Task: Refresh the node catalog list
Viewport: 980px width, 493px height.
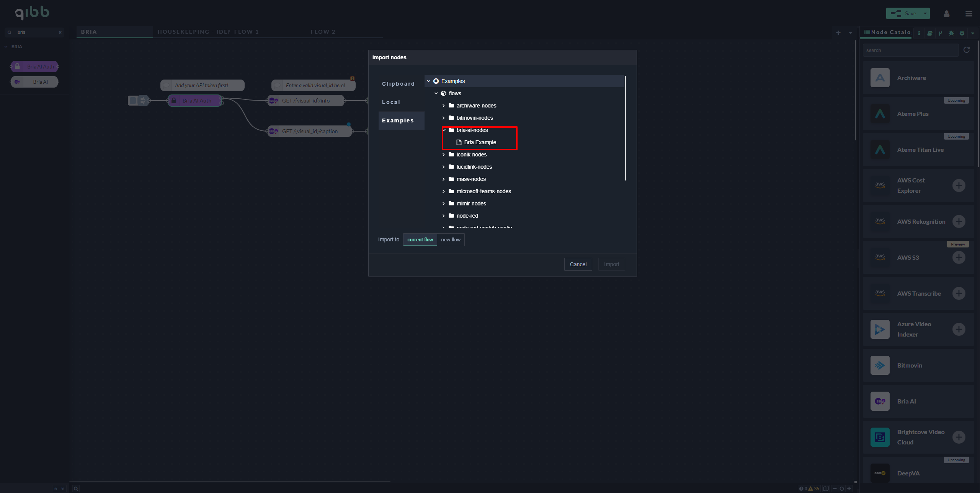Action: coord(967,50)
